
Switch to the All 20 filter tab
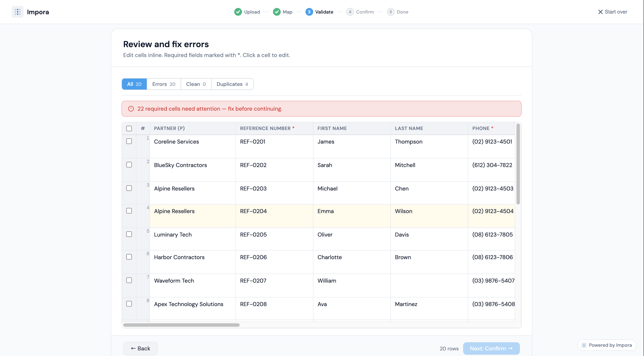[134, 84]
